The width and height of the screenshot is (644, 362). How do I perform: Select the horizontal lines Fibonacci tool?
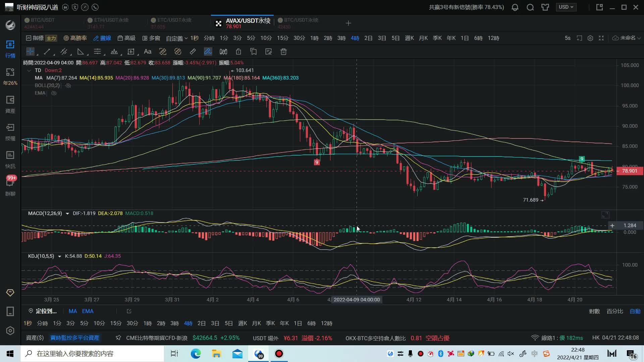(x=97, y=52)
